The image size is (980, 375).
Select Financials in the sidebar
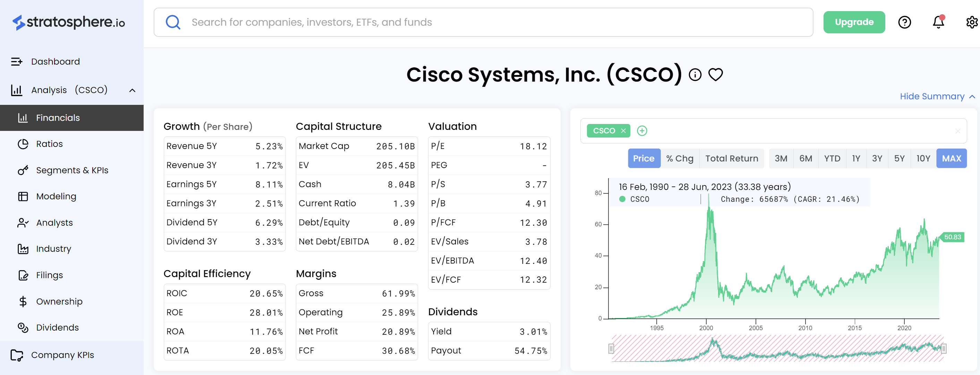click(x=72, y=118)
